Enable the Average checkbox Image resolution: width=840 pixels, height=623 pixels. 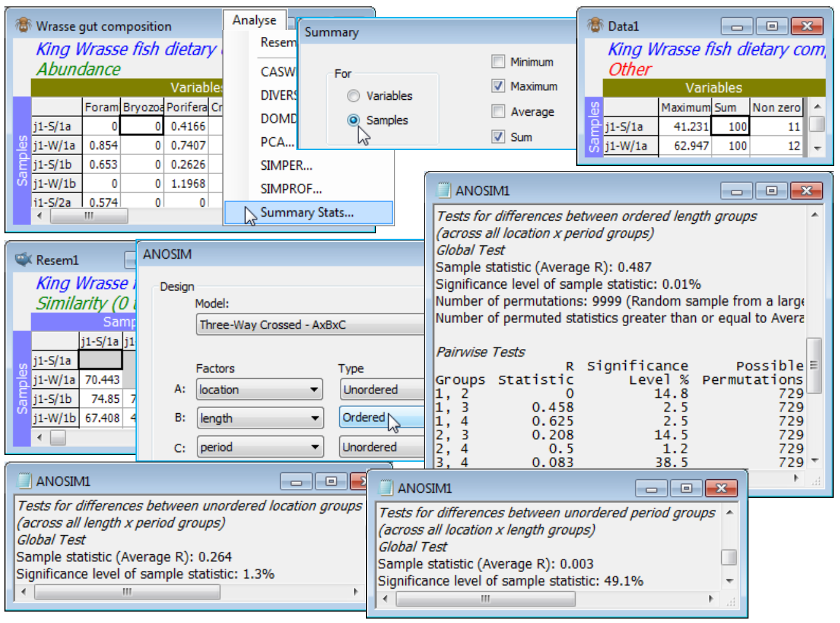pyautogui.click(x=498, y=111)
